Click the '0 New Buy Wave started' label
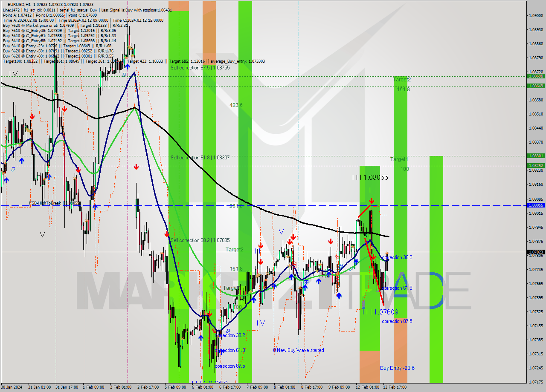 pyautogui.click(x=299, y=350)
